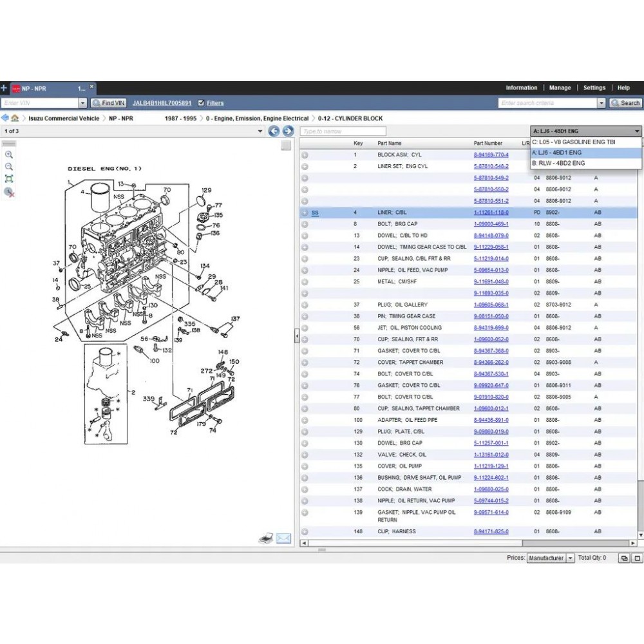Open the Prices Manufacturer dropdown

(570, 558)
